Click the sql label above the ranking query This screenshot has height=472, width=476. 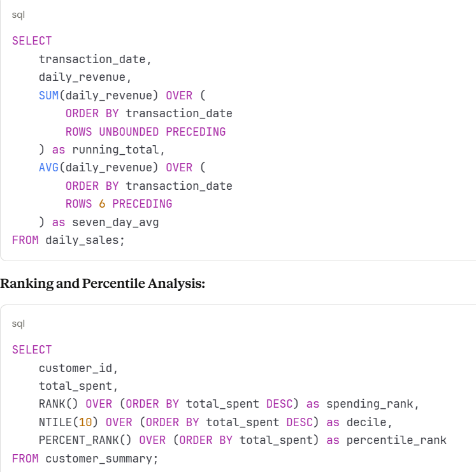tap(18, 324)
